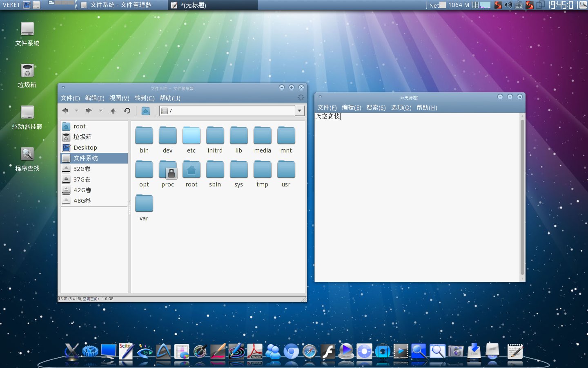This screenshot has height=368, width=588.
Task: Expand the location path dropdown
Action: tap(300, 111)
